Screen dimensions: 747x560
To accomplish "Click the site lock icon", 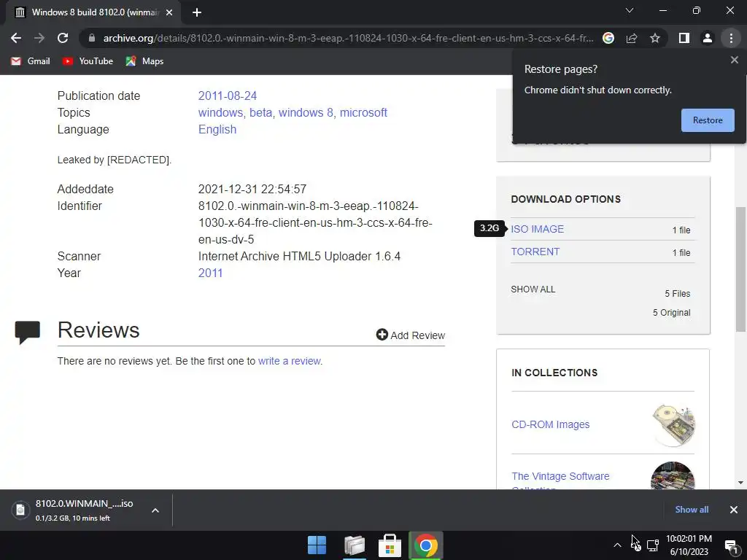I will point(91,38).
